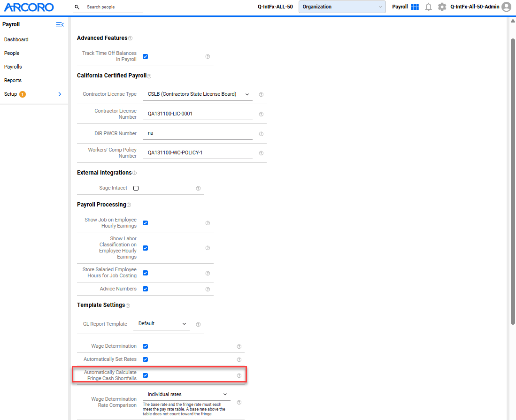516x420 pixels.
Task: Click the user profile avatar icon
Action: click(x=507, y=7)
